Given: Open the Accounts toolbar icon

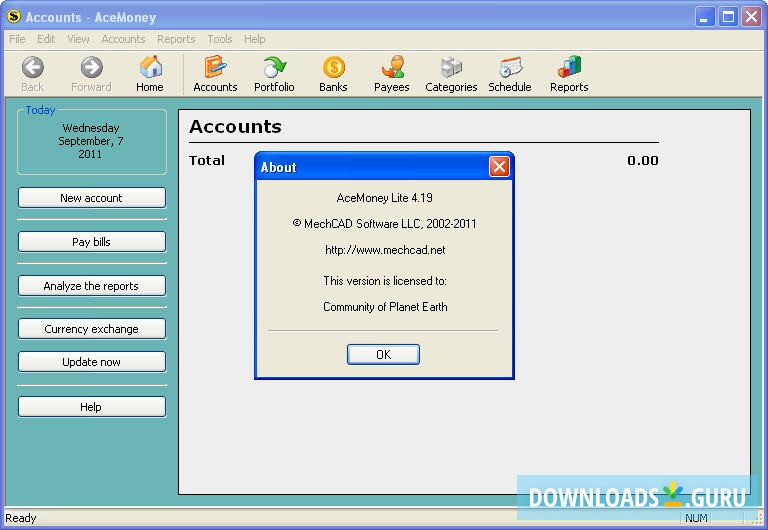Looking at the screenshot, I should 216,67.
